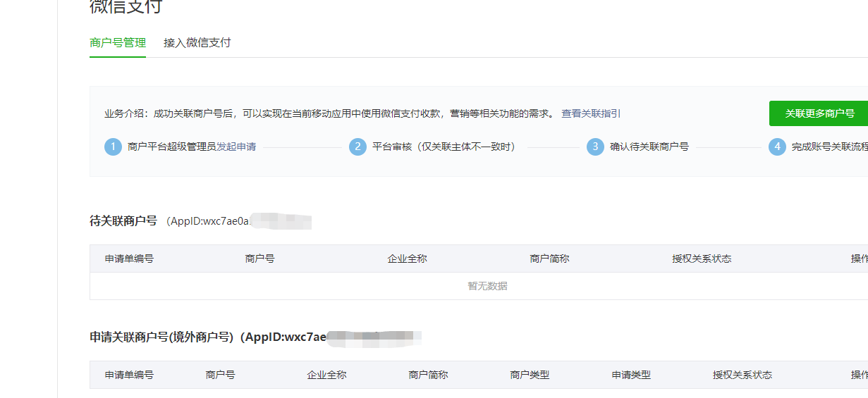868x398 pixels.
Task: Click 商户简称 header in 待关联商户号 table
Action: tap(549, 259)
